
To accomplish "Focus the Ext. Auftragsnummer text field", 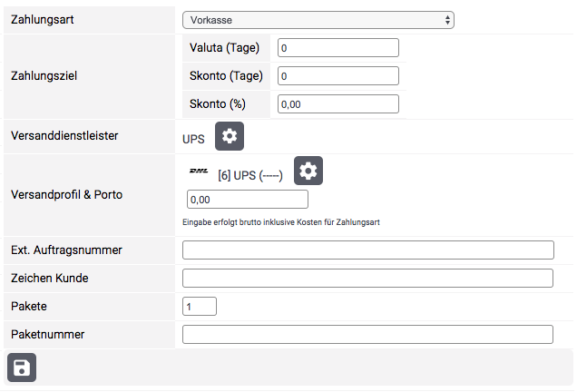I will (367, 250).
